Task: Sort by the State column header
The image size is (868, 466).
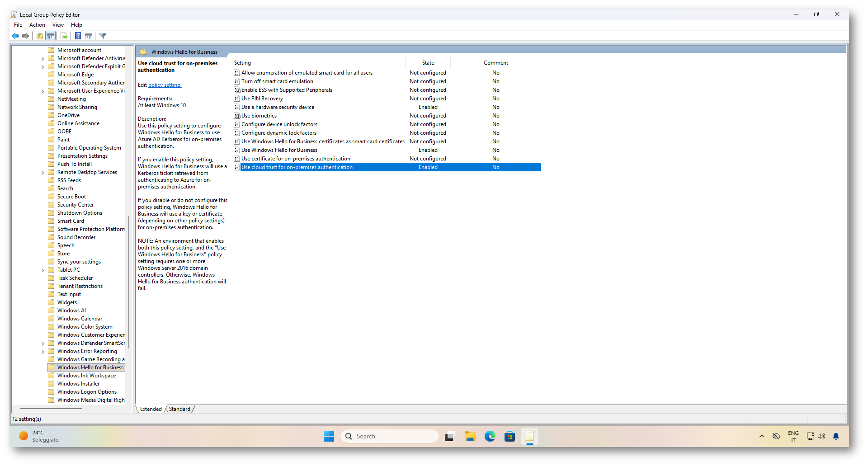Action: tap(428, 63)
